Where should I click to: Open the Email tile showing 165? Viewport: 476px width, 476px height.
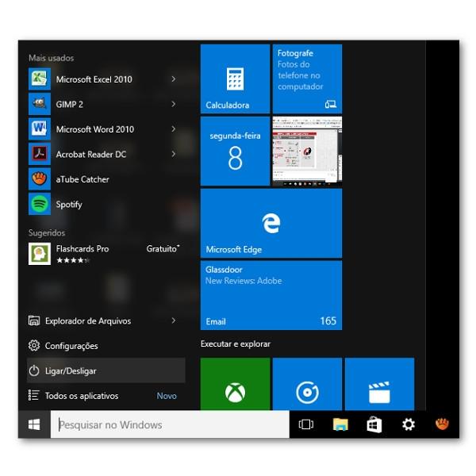point(271,295)
